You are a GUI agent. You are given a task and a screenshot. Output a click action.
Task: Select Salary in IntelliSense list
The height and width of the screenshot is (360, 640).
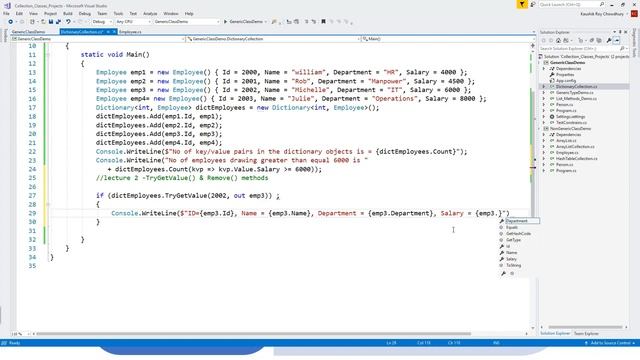pyautogui.click(x=511, y=259)
